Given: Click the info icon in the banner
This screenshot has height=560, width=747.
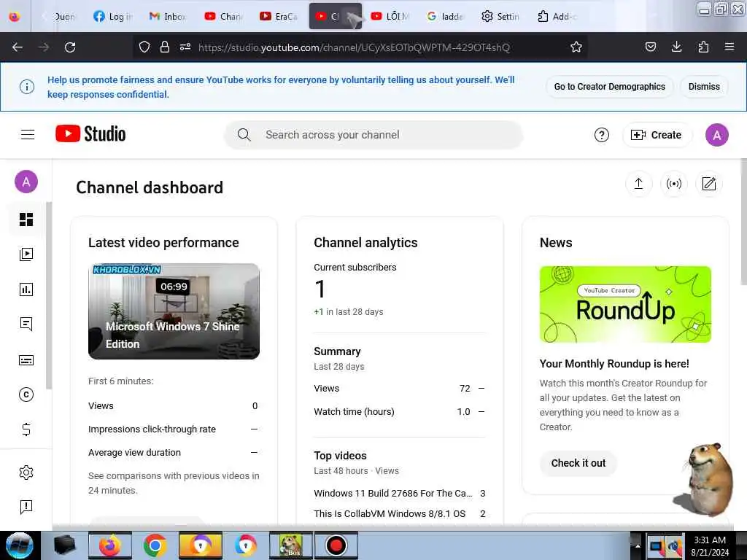Looking at the screenshot, I should [27, 87].
